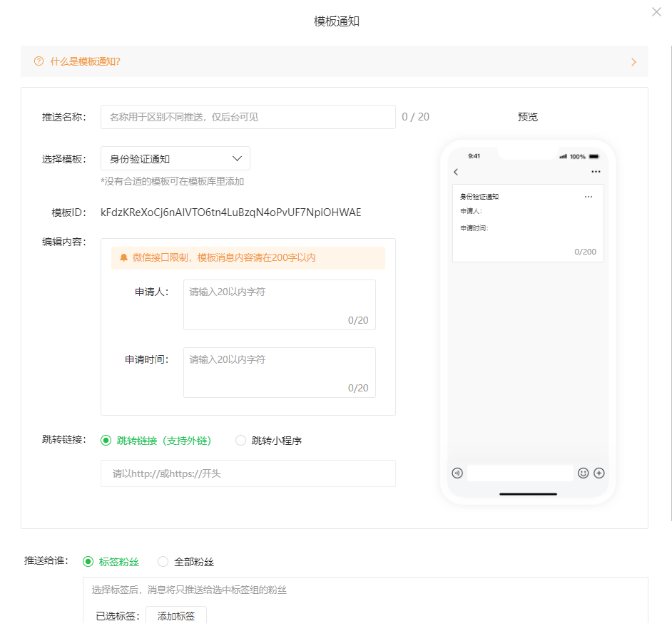The width and height of the screenshot is (672, 641).
Task: Click the voice icon in preview chat bar
Action: click(x=457, y=473)
